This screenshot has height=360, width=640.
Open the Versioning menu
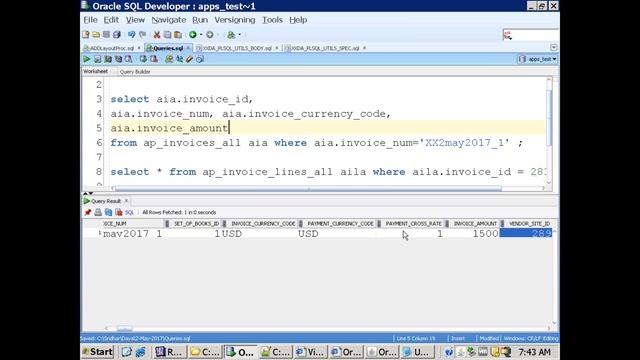(x=235, y=20)
